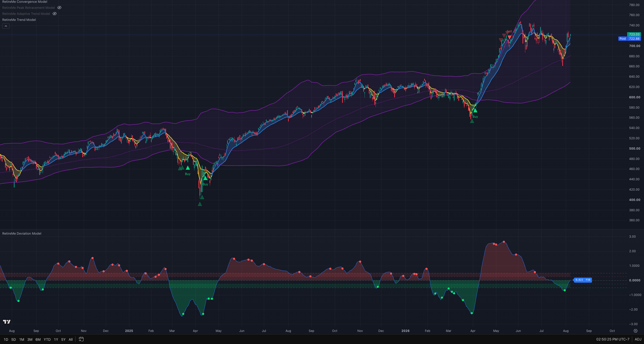Viewport: 644px width, 344px height.
Task: Click the Buy signal marker near April 2026
Action: (x=475, y=111)
